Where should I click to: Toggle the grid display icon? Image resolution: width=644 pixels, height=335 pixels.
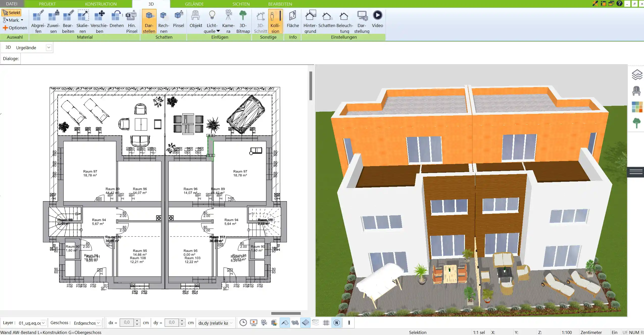(x=326, y=323)
